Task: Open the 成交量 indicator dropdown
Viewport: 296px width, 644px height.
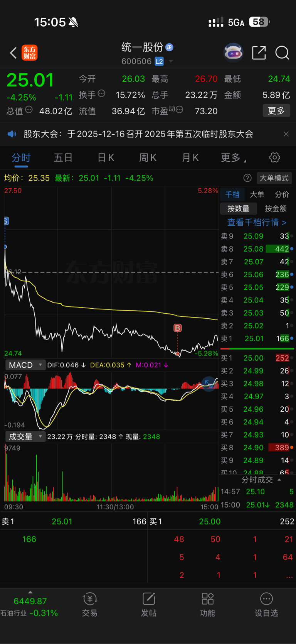Action: 25,437
